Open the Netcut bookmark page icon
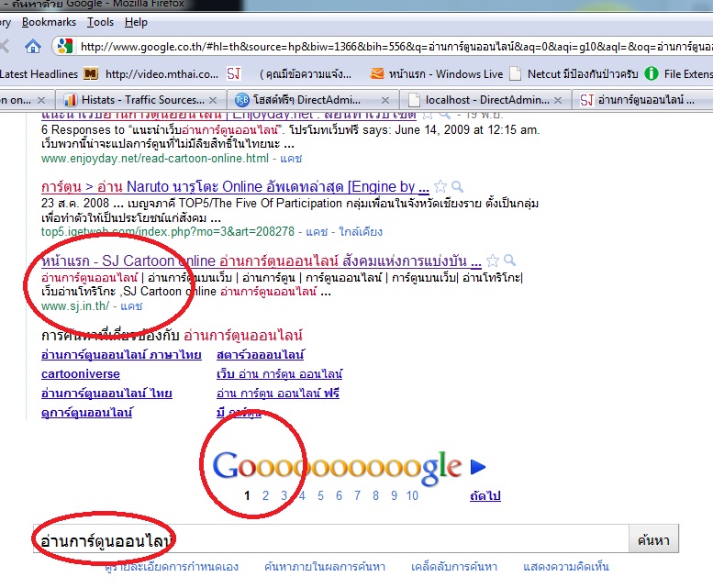 [515, 73]
